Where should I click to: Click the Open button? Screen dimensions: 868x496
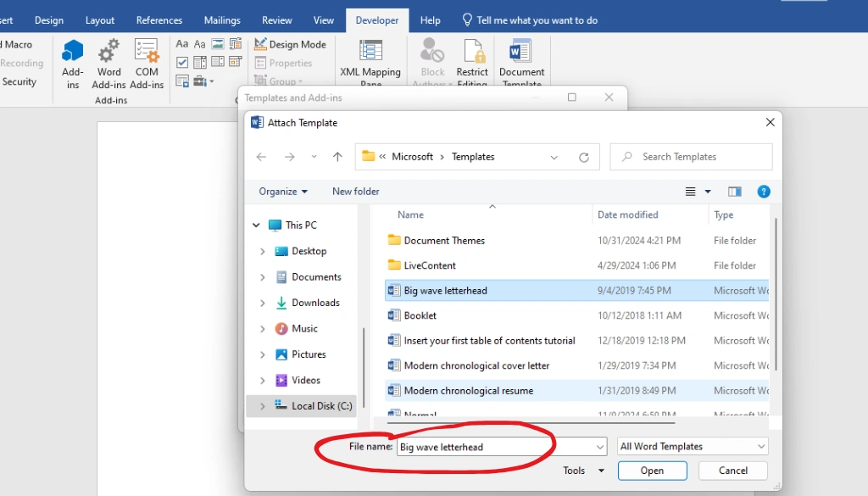click(x=652, y=471)
